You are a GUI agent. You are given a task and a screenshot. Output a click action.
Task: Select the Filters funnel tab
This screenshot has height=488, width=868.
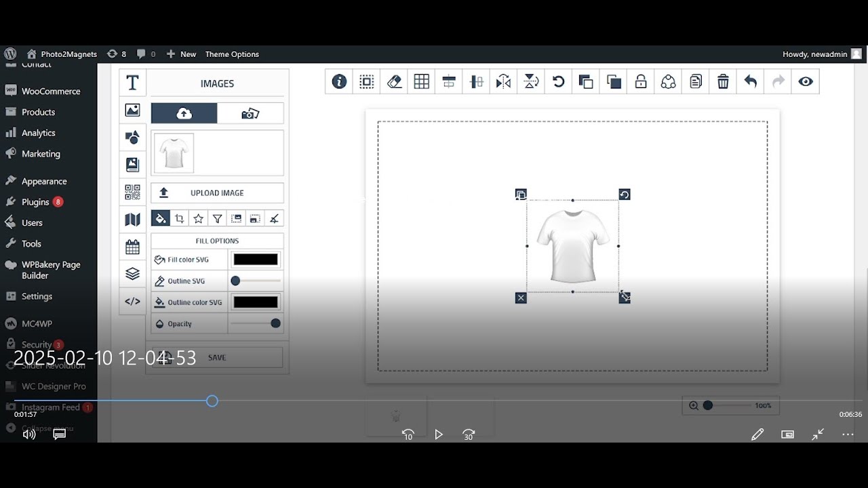(218, 218)
